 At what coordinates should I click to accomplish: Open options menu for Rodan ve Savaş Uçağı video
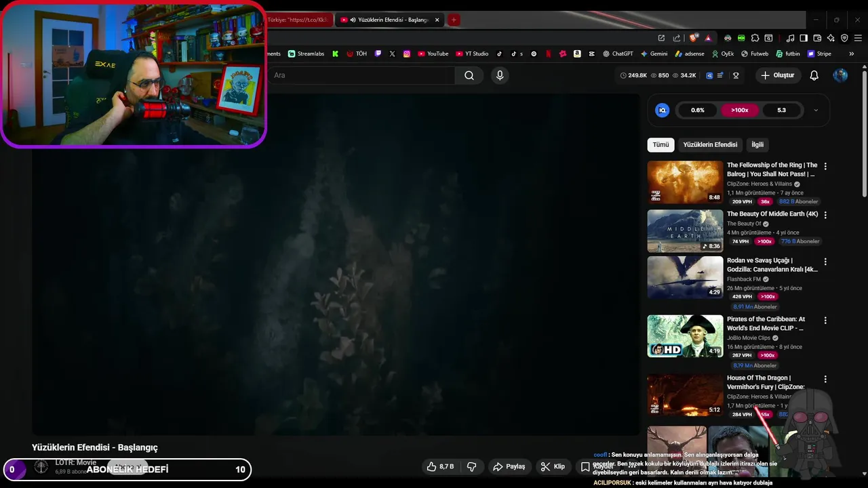(825, 262)
